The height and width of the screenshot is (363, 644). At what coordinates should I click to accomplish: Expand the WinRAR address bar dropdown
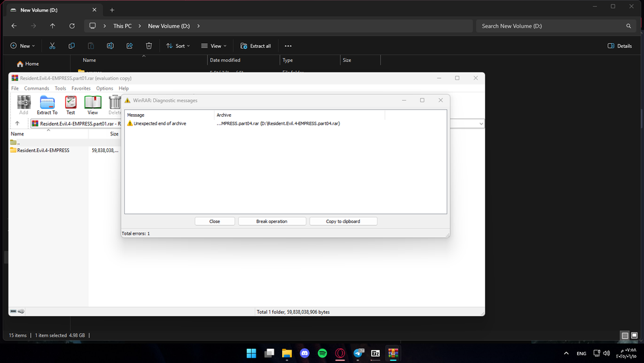[481, 123]
